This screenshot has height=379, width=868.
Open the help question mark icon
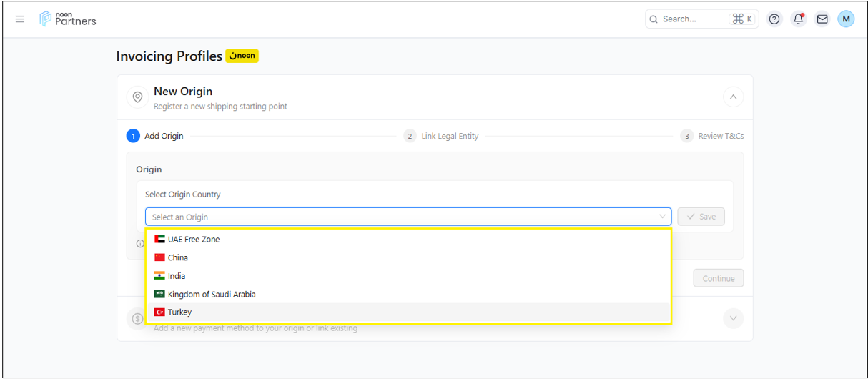point(774,19)
